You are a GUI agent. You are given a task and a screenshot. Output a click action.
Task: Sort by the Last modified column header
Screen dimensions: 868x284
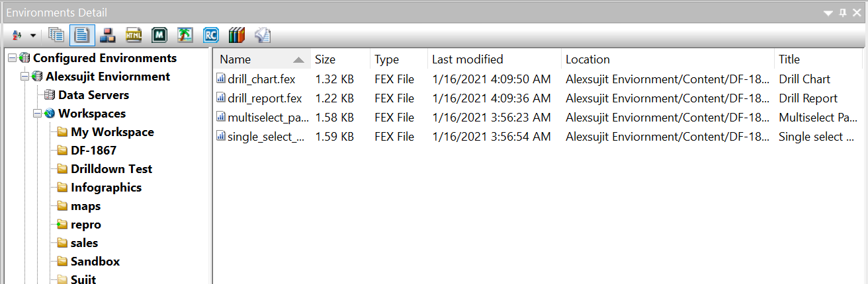(x=467, y=59)
